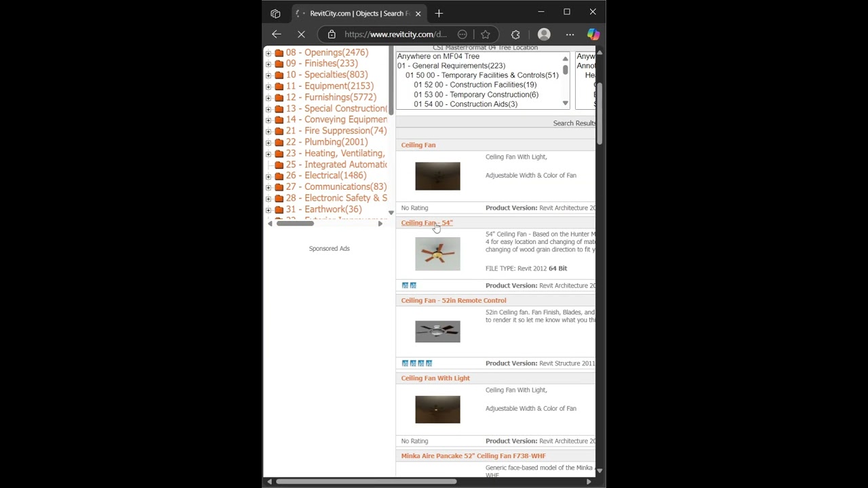The image size is (868, 488).
Task: Click the 31 - Earthwork folder icon
Action: tap(279, 209)
